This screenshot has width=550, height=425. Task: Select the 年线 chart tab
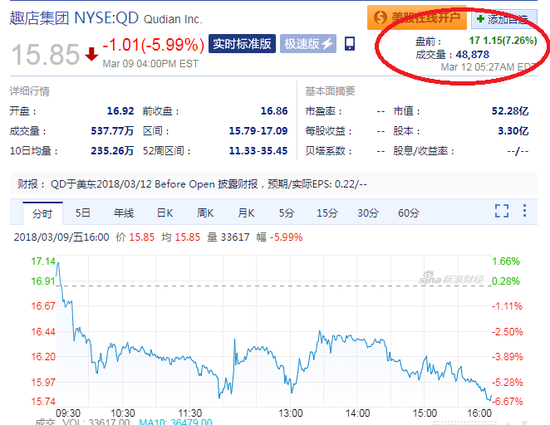point(123,213)
